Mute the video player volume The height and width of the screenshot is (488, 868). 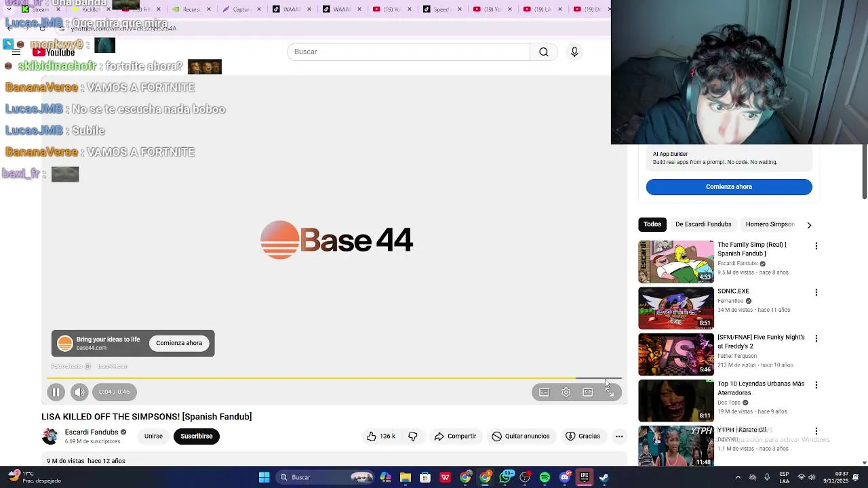click(79, 392)
